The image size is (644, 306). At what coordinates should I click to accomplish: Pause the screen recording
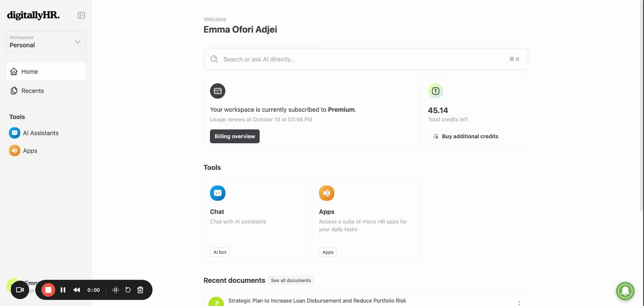click(63, 290)
